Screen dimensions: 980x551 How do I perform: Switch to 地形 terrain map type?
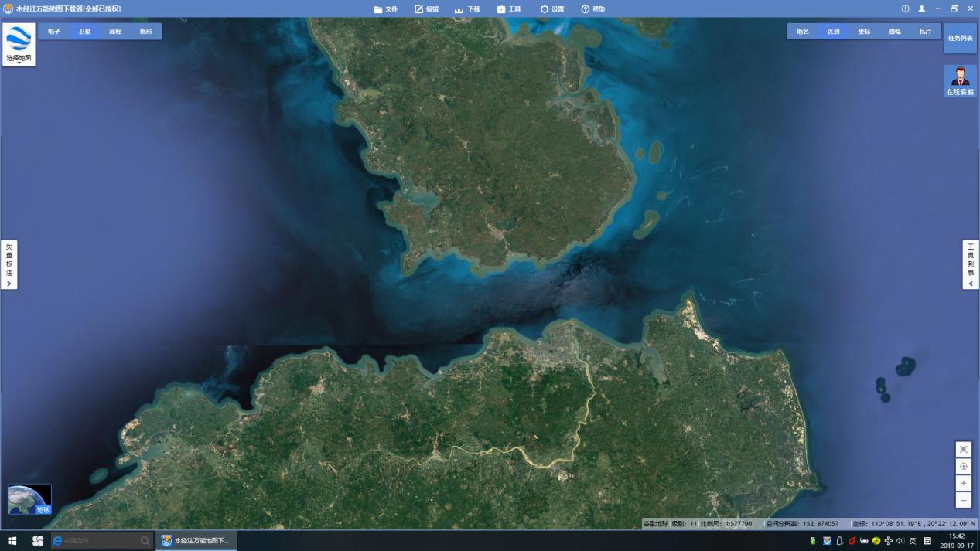pyautogui.click(x=146, y=32)
